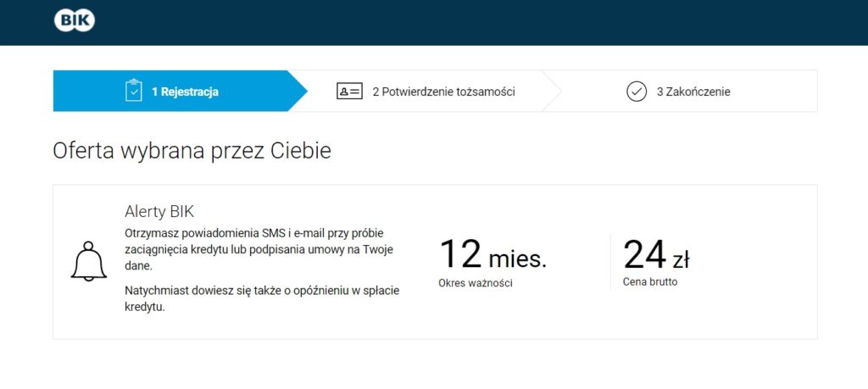The image size is (868, 389).
Task: Click the dark navy header bar
Action: (434, 23)
